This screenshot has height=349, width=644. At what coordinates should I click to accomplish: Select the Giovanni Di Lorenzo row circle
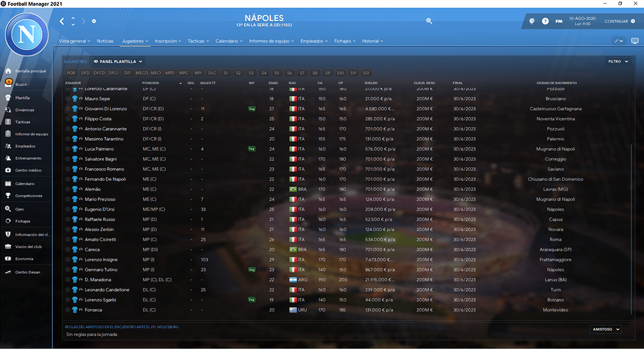(x=68, y=109)
